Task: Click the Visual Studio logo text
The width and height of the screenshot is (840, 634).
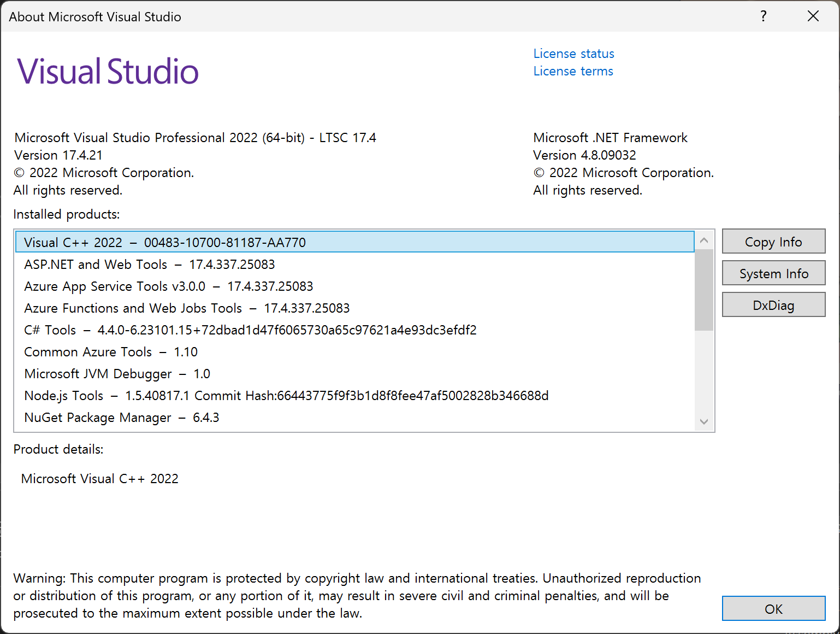Action: point(108,72)
